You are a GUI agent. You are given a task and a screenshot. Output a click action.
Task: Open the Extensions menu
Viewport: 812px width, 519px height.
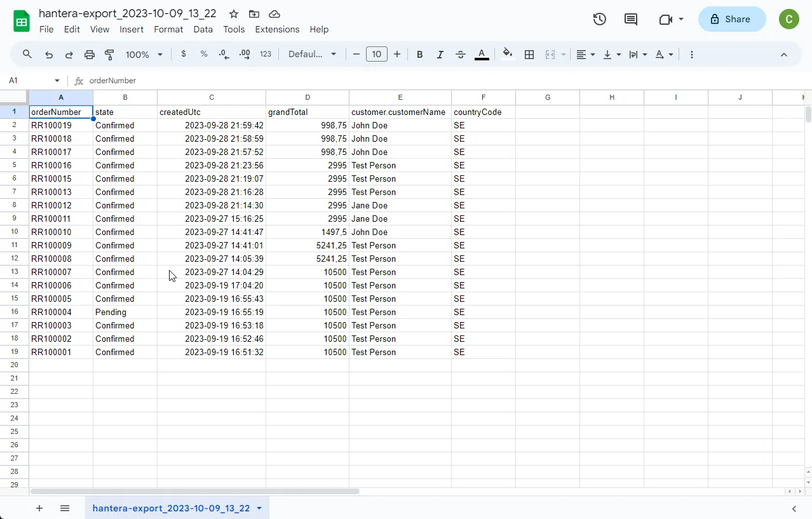pos(276,29)
